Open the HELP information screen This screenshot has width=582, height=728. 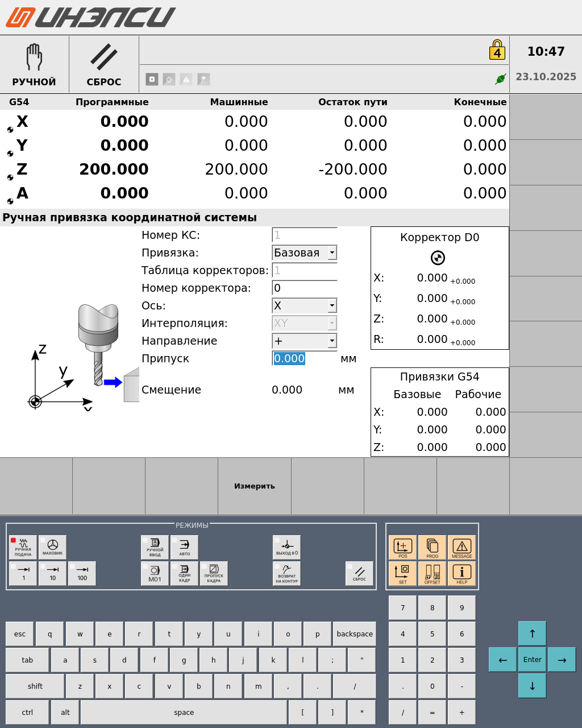462,573
